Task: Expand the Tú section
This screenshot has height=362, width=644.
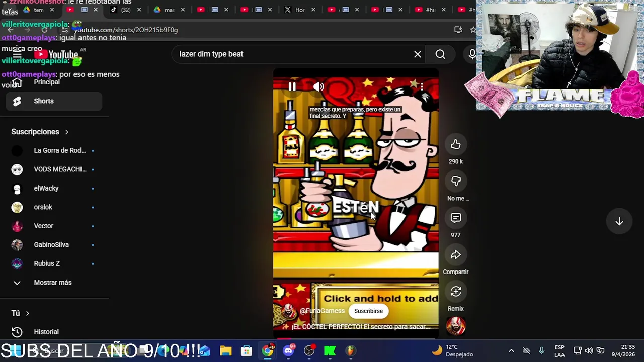Action: (x=20, y=313)
